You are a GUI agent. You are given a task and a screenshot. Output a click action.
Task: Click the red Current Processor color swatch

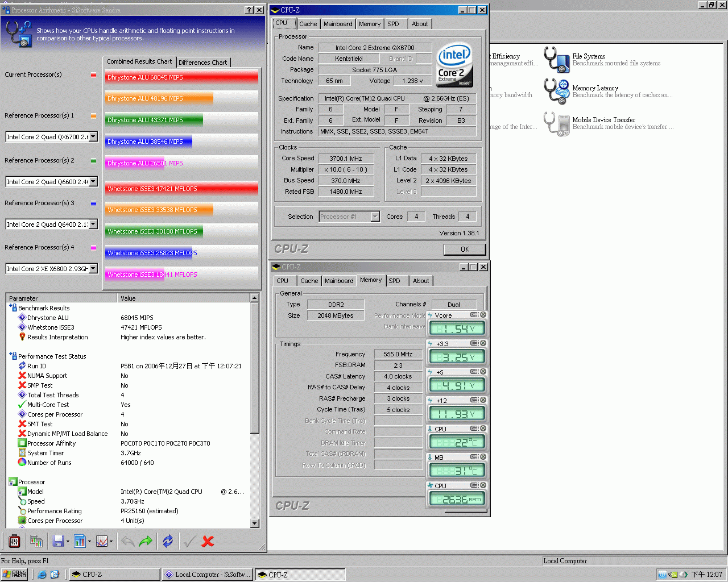click(93, 75)
